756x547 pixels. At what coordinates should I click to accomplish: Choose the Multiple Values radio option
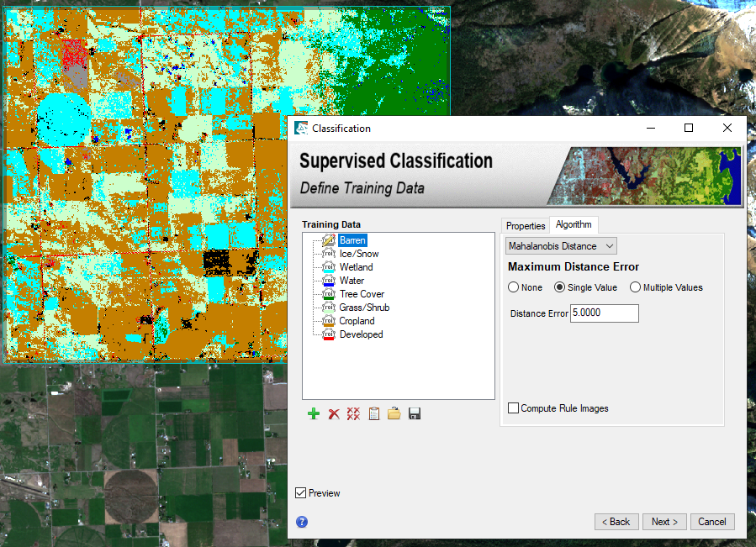(x=635, y=287)
